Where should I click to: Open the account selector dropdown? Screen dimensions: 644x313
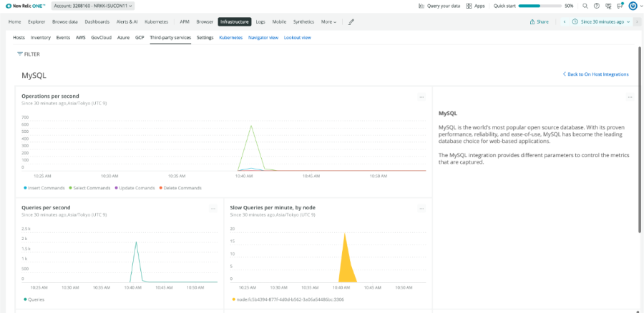(x=93, y=6)
